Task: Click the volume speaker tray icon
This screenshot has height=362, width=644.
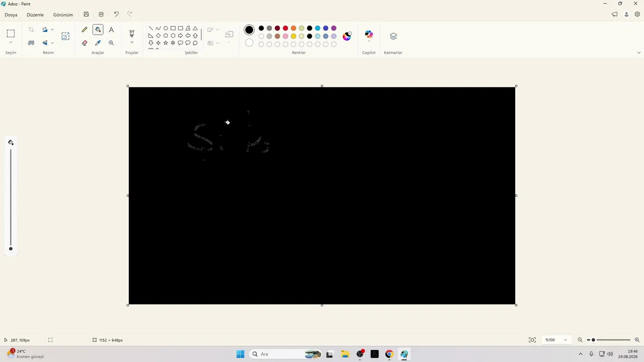Action: (610, 354)
